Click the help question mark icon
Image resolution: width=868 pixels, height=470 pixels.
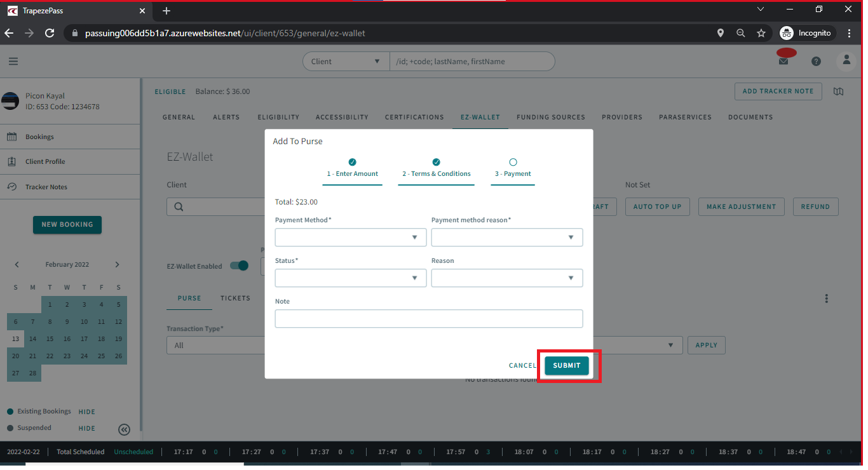[x=816, y=60]
